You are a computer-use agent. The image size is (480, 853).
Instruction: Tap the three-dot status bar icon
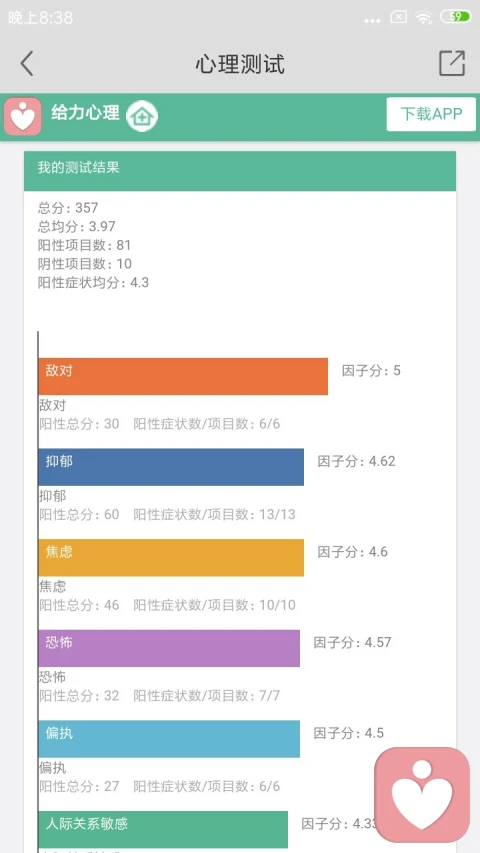(372, 20)
